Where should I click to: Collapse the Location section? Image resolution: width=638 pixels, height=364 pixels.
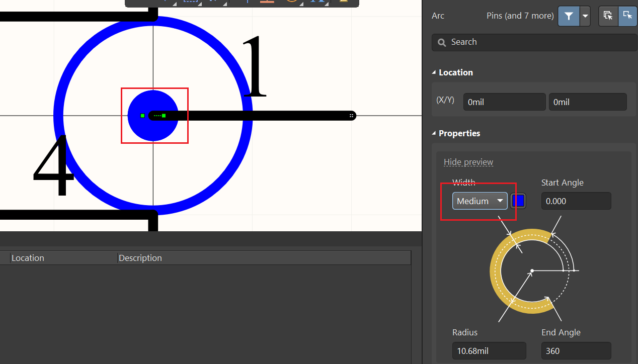[x=434, y=72]
